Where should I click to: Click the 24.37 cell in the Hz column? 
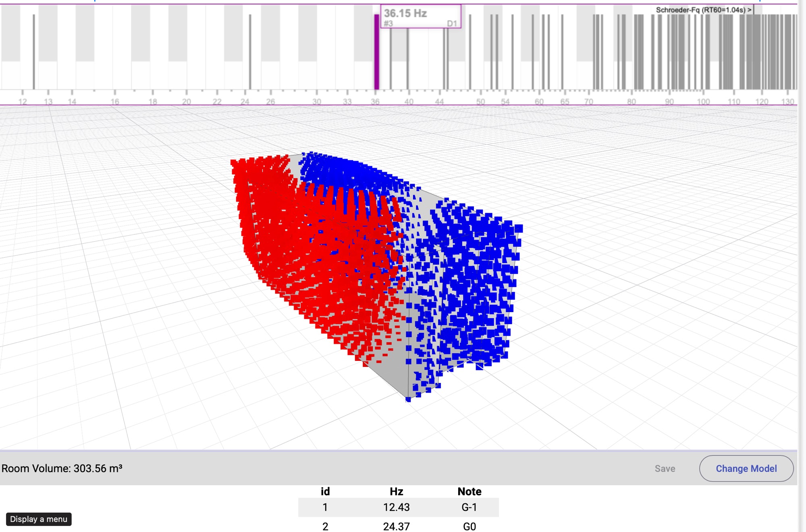pos(397,526)
